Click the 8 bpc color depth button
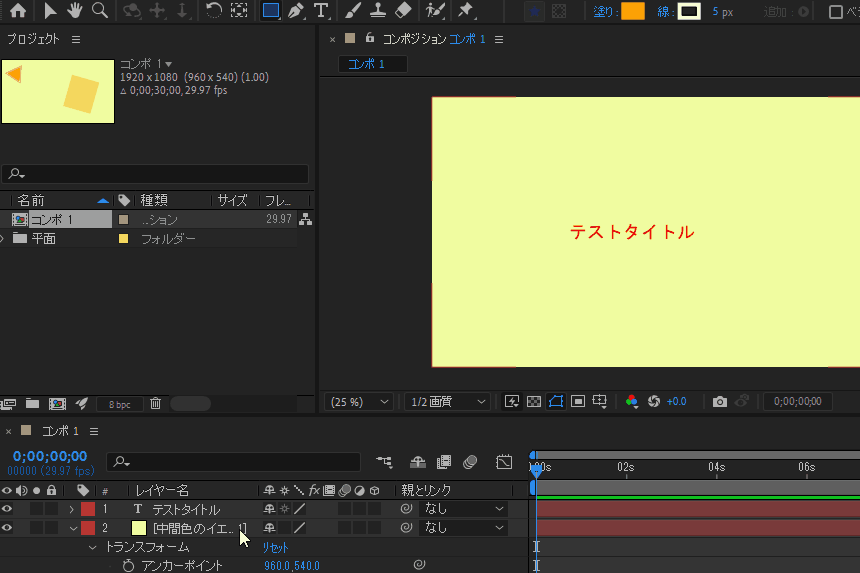Screen dimensions: 860x573 tap(120, 405)
